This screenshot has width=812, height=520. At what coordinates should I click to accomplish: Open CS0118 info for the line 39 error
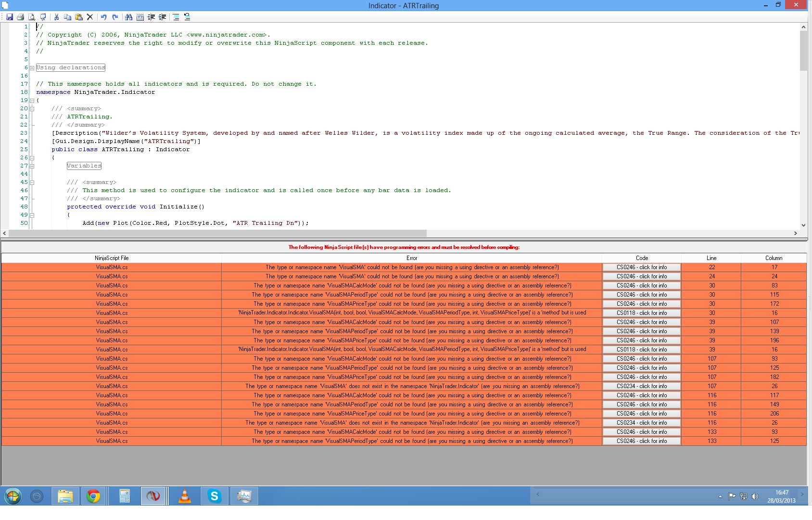(642, 350)
